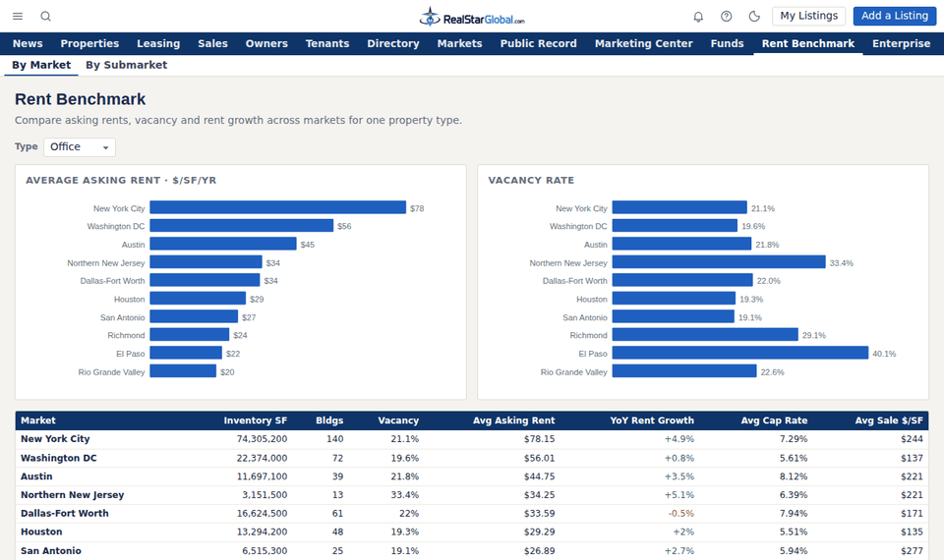
Task: Click inventory value 74,305,200
Action: click(x=262, y=439)
